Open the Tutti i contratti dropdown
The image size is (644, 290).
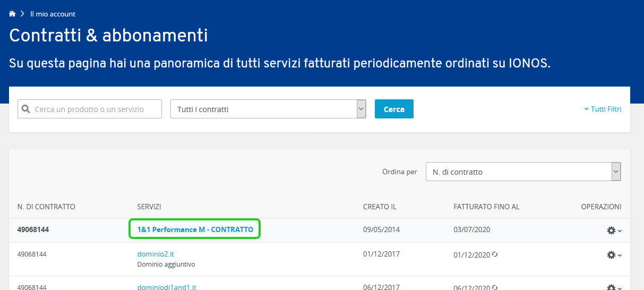tap(268, 109)
